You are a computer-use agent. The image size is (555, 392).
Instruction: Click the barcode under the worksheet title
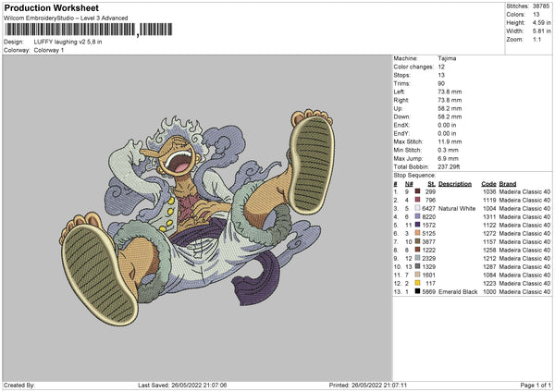coord(89,30)
